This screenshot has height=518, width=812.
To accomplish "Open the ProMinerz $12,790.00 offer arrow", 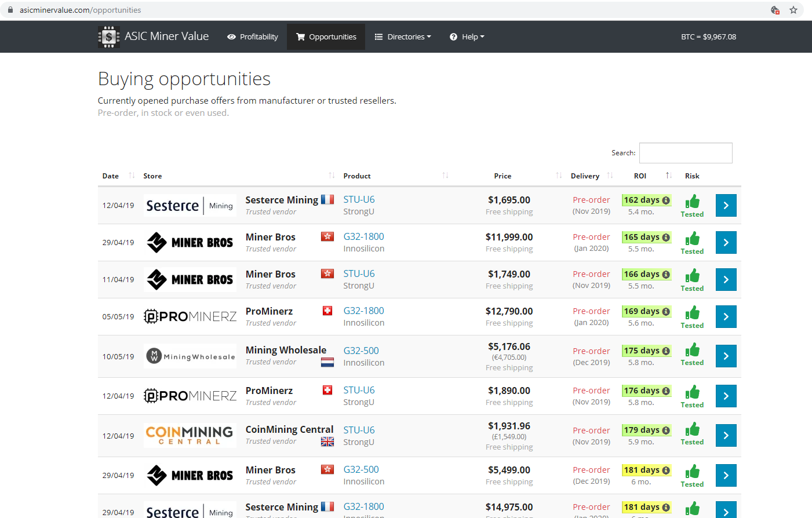I will point(726,316).
